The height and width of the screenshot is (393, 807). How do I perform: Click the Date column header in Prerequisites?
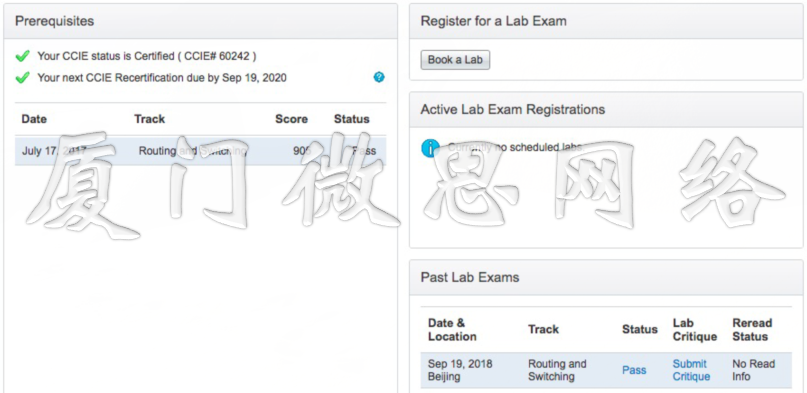tap(34, 119)
